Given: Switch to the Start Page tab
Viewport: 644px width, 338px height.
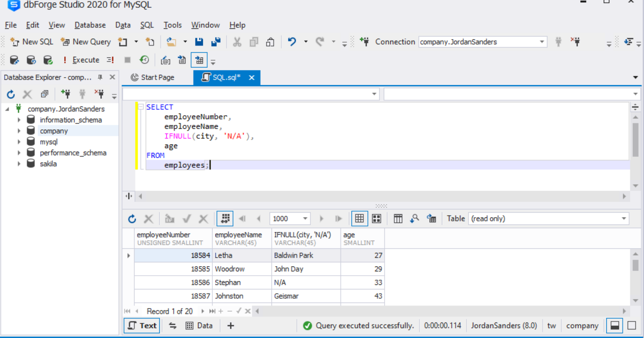Looking at the screenshot, I should click(153, 77).
